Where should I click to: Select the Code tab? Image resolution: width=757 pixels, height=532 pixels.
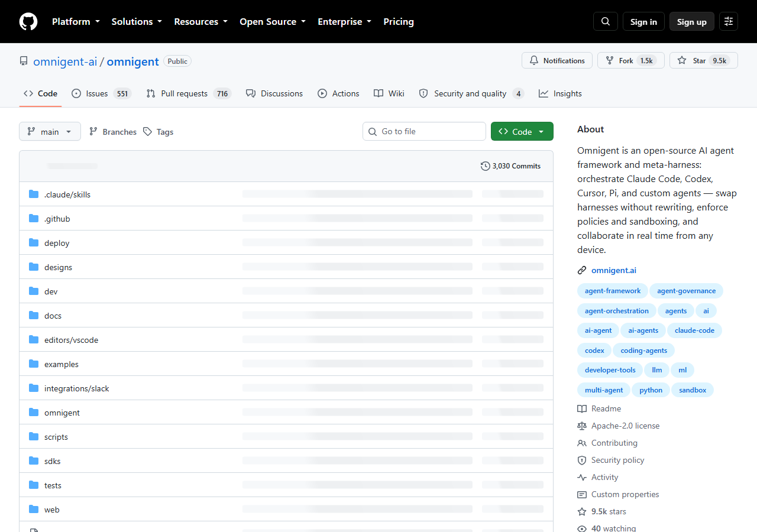(x=40, y=93)
